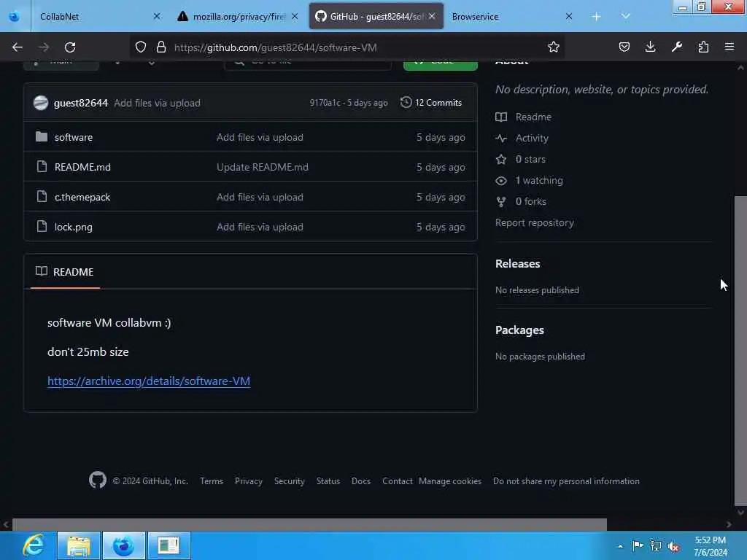This screenshot has height=560, width=747.
Task: Click Manage cookies in the footer
Action: pyautogui.click(x=449, y=481)
